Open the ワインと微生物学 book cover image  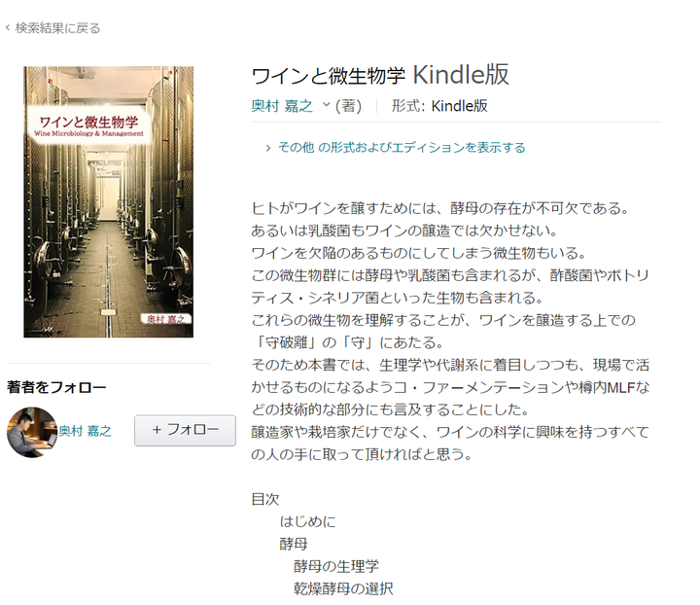tap(109, 201)
